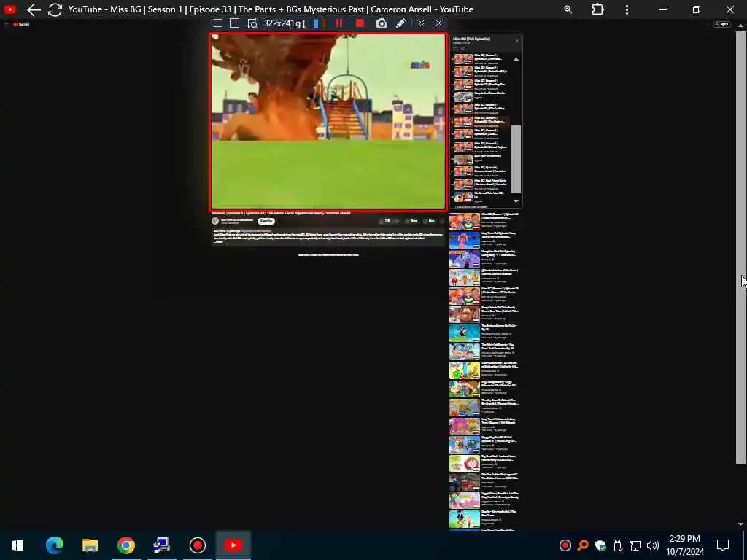Go back with the title bar arrow
The image size is (747, 560).
pos(34,9)
